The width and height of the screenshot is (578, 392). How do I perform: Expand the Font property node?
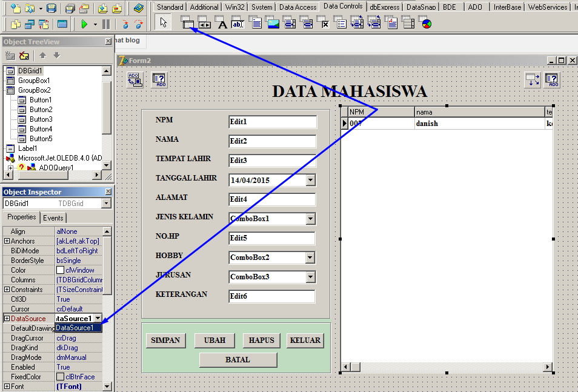click(x=7, y=387)
